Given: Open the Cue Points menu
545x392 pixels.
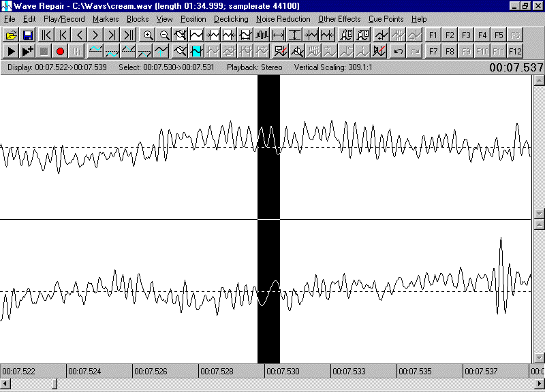Looking at the screenshot, I should [x=386, y=19].
